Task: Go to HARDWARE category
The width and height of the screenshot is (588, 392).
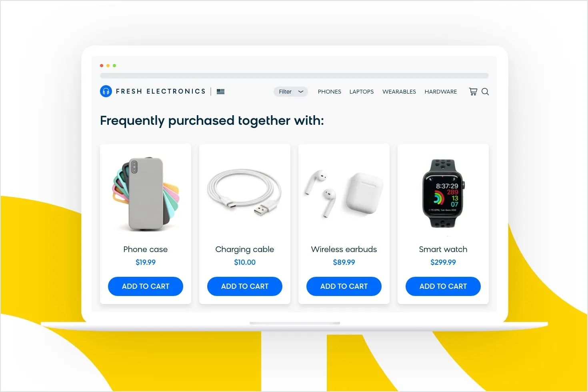Action: click(441, 92)
